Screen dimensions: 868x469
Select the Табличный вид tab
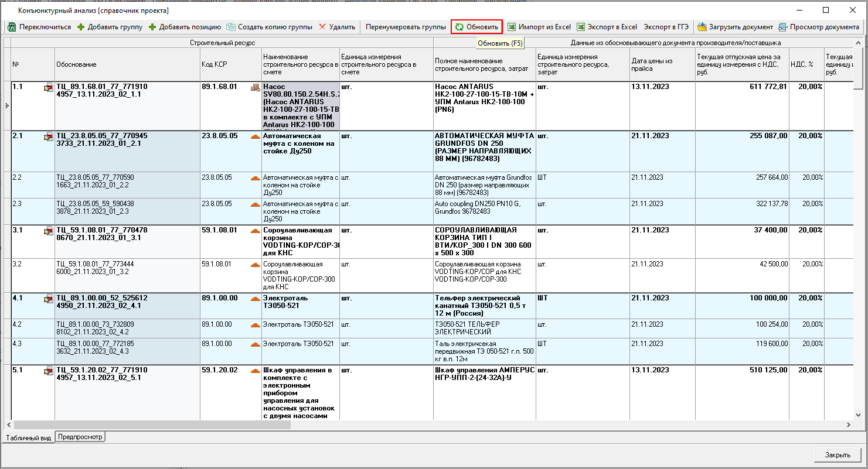click(29, 437)
